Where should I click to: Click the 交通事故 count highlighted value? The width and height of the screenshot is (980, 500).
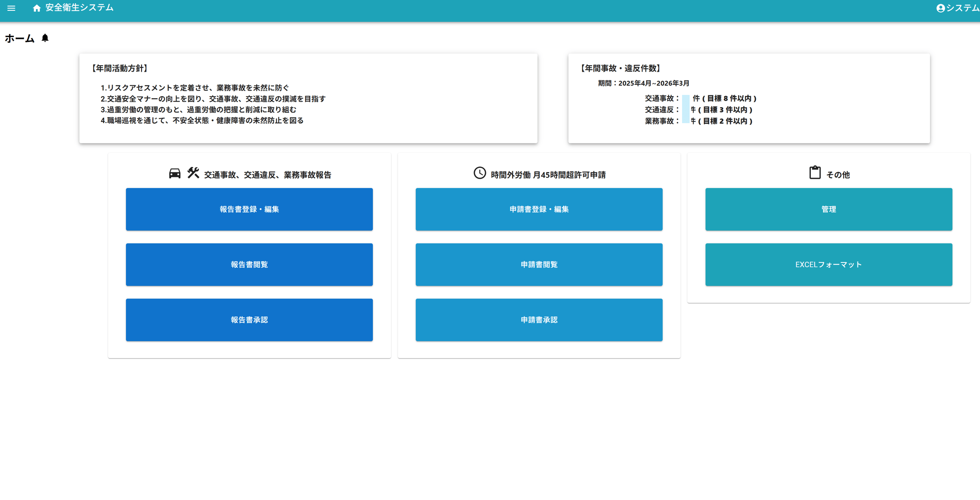(686, 99)
